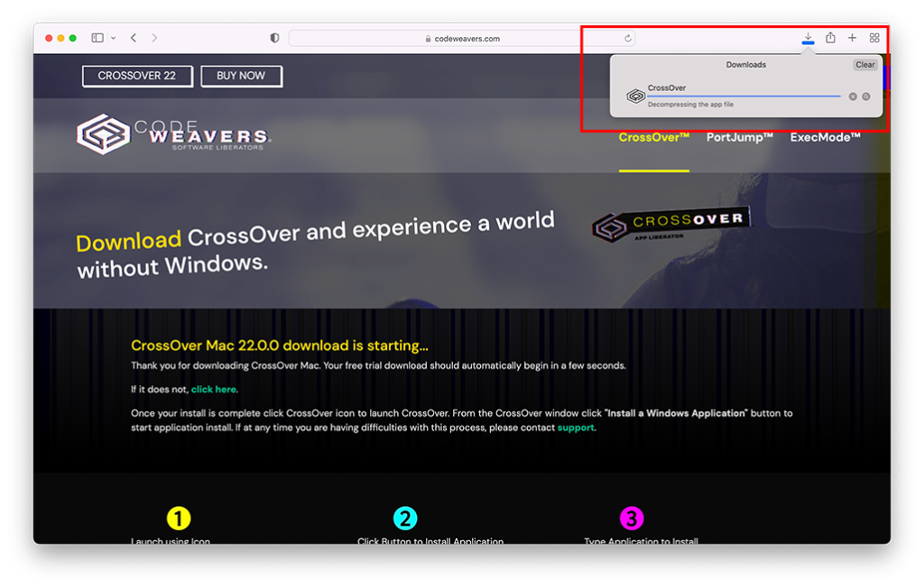The width and height of the screenshot is (924, 588).
Task: Show the tab overview grid
Action: pyautogui.click(x=874, y=38)
